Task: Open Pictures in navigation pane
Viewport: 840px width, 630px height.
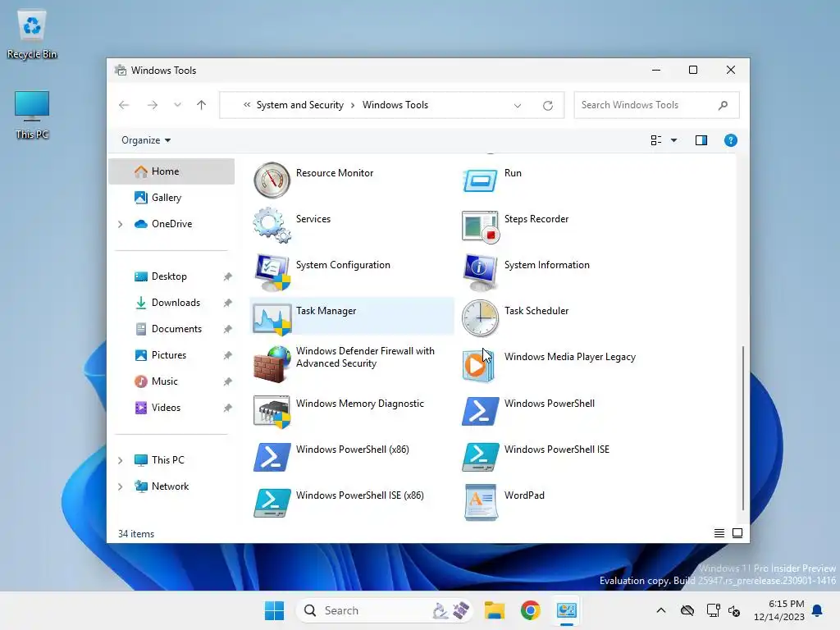Action: coord(171,355)
